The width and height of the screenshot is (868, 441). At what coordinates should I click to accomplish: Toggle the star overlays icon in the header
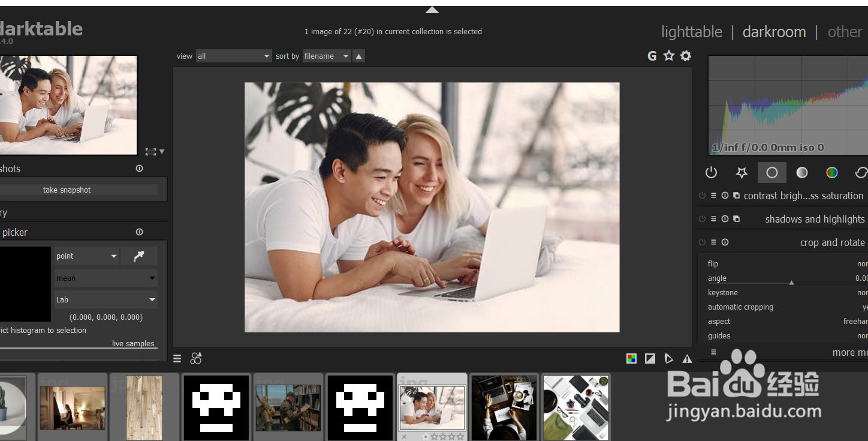[x=669, y=56]
